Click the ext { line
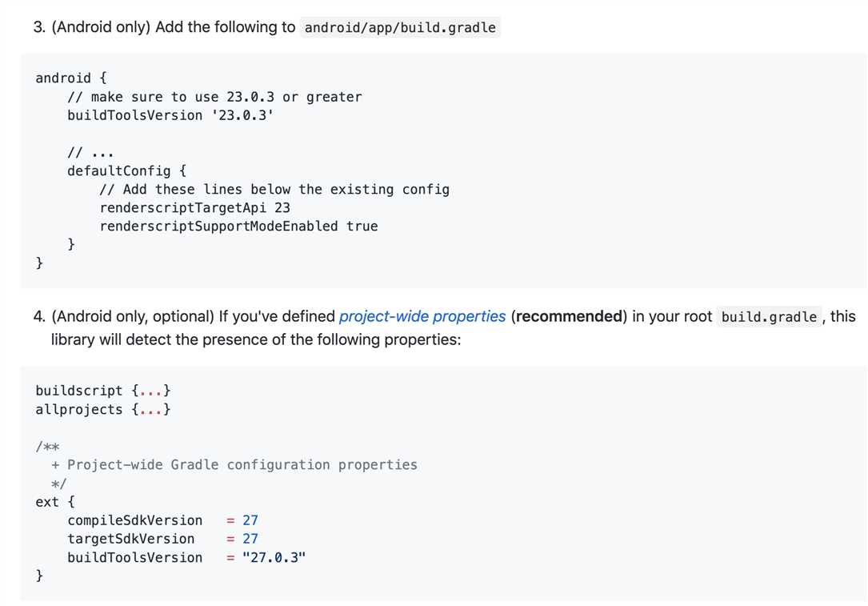 click(x=55, y=502)
